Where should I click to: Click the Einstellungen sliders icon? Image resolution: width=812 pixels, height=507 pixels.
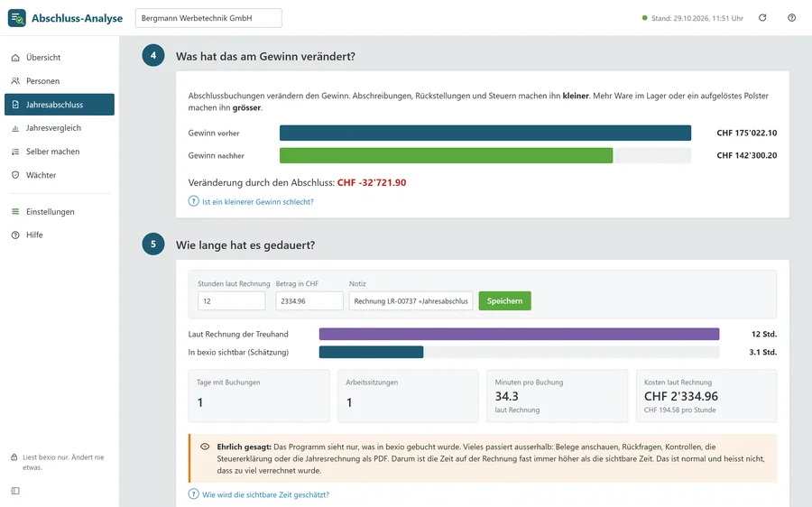point(15,211)
